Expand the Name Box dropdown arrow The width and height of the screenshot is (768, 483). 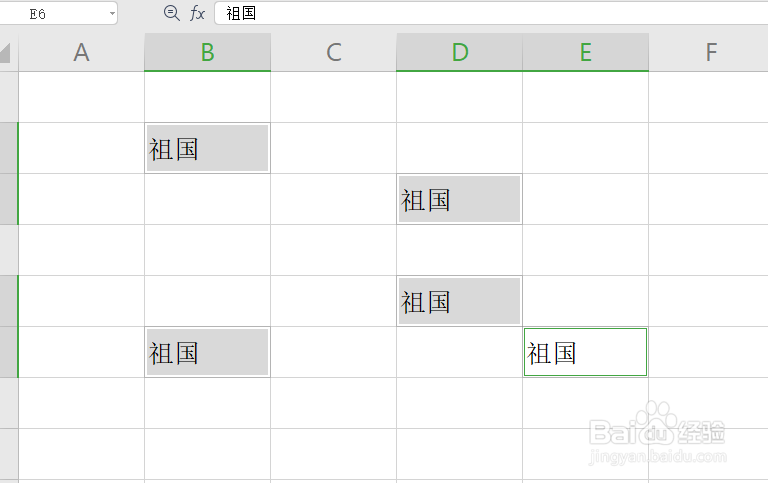[x=112, y=14]
